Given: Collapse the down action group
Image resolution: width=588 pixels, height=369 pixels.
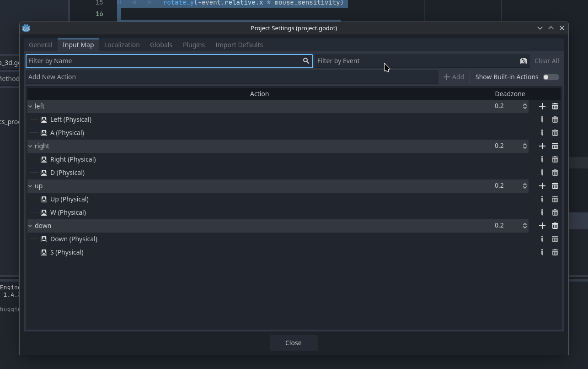Looking at the screenshot, I should coord(30,226).
